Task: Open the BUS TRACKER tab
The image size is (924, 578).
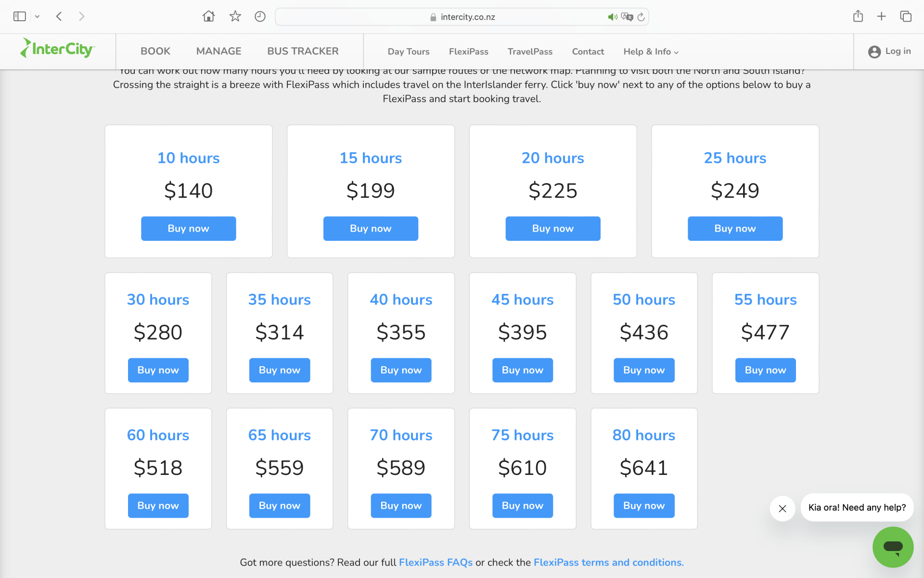Action: 303,51
